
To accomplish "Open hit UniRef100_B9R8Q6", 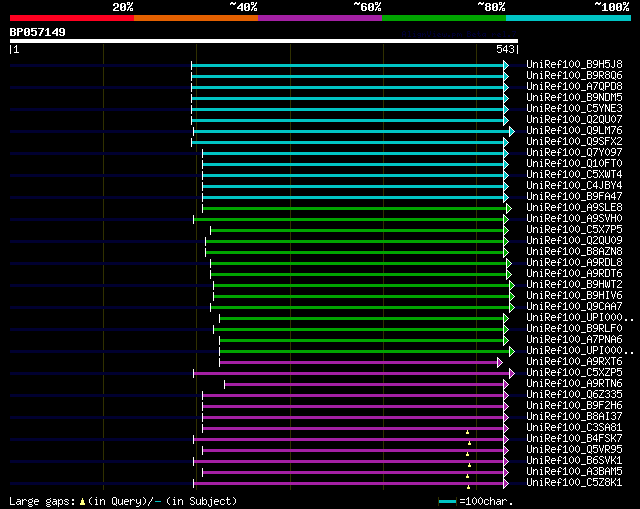I will tap(574, 76).
